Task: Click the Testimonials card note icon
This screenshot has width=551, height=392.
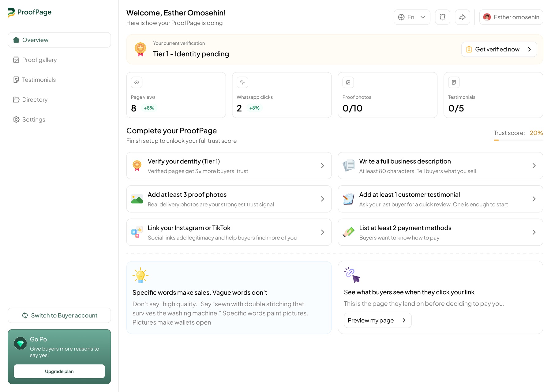Action: (454, 82)
